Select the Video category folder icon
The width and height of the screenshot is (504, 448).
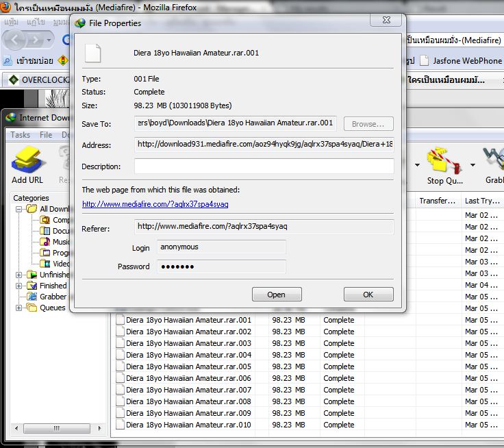pos(45,264)
